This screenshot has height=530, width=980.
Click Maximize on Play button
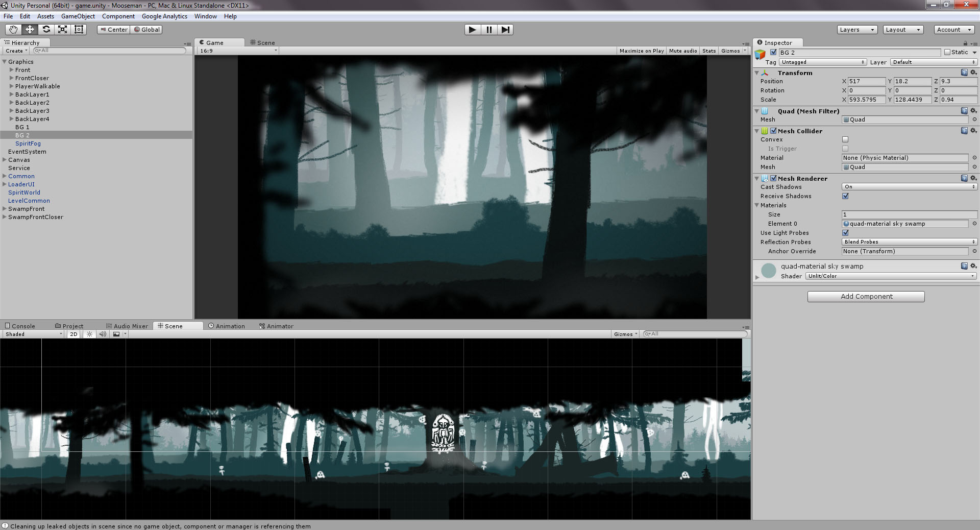641,51
